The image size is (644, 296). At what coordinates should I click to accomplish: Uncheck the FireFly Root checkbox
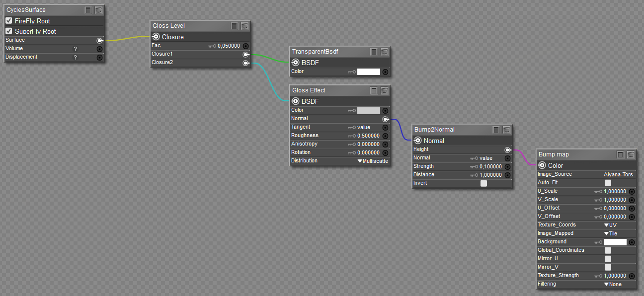[x=9, y=21]
